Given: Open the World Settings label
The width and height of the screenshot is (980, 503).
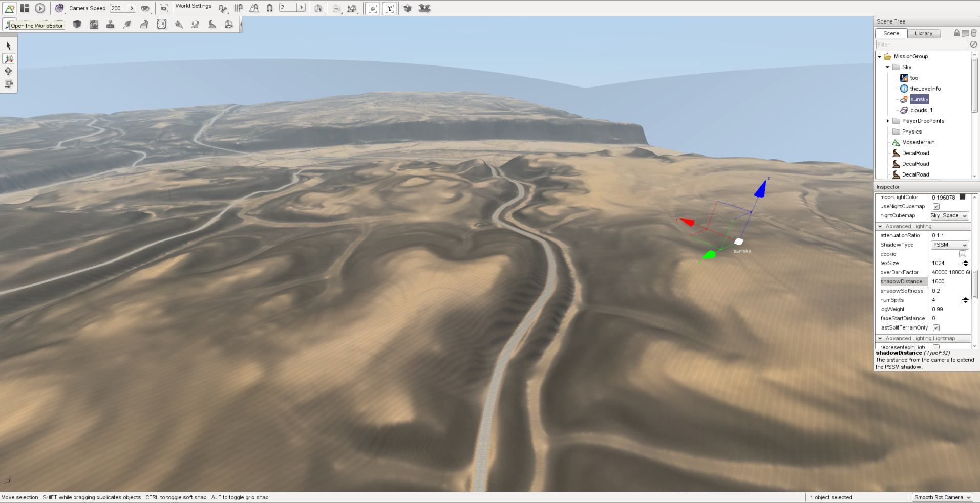Looking at the screenshot, I should click(194, 6).
